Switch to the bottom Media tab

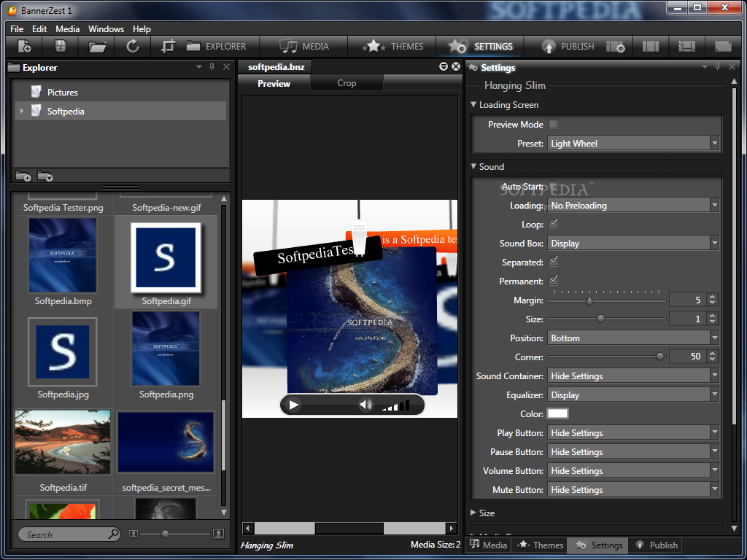click(x=488, y=545)
